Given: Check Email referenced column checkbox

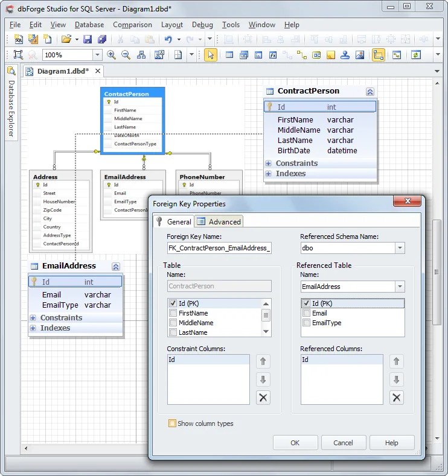Looking at the screenshot, I should 306,313.
